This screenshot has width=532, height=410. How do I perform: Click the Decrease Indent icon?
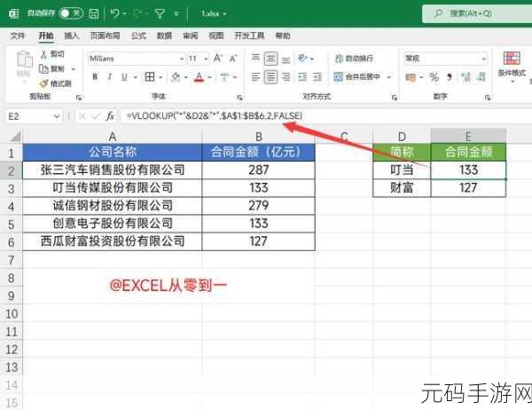click(302, 77)
